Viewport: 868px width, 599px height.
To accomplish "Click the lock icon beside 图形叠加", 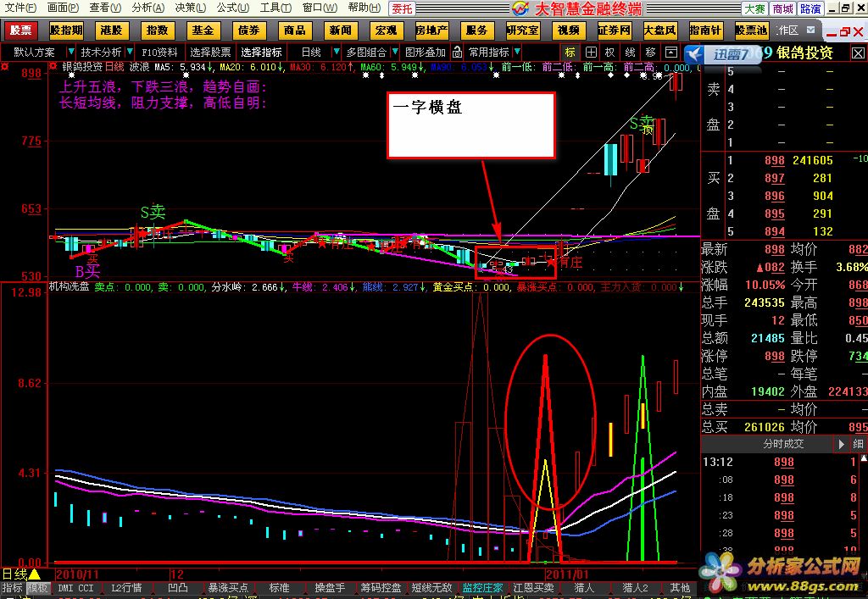I will pos(457,52).
